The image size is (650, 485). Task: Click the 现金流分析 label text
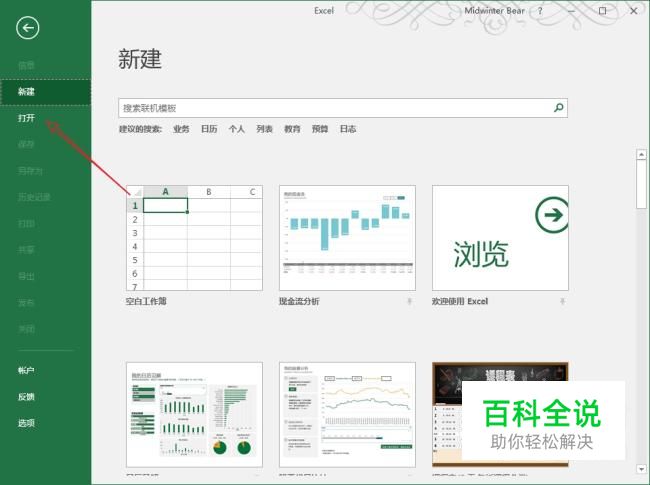click(x=299, y=301)
